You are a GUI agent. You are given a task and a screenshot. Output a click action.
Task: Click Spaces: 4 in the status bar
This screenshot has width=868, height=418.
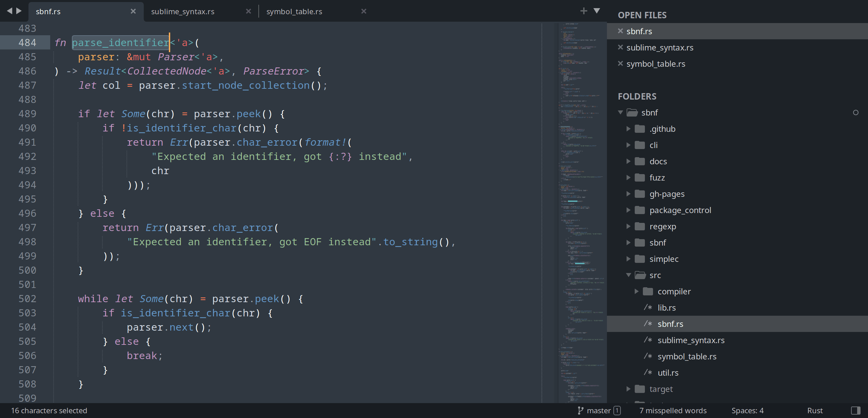point(747,410)
